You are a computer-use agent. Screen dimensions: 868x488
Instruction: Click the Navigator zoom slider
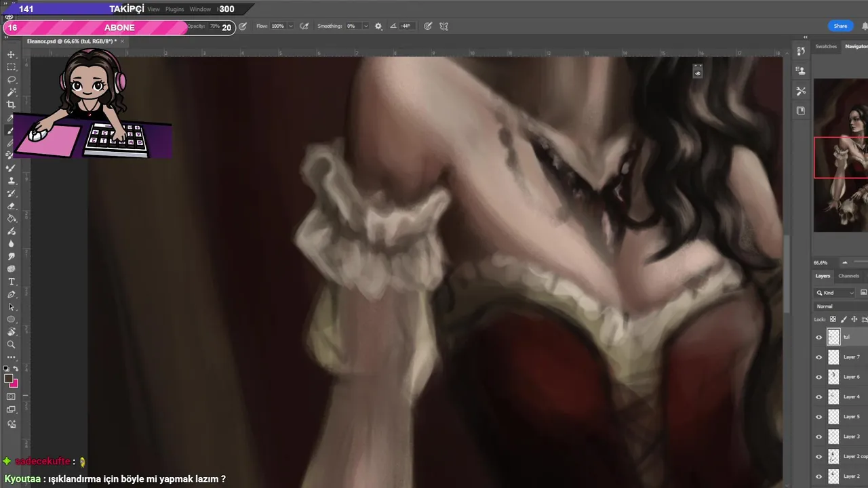coord(861,262)
